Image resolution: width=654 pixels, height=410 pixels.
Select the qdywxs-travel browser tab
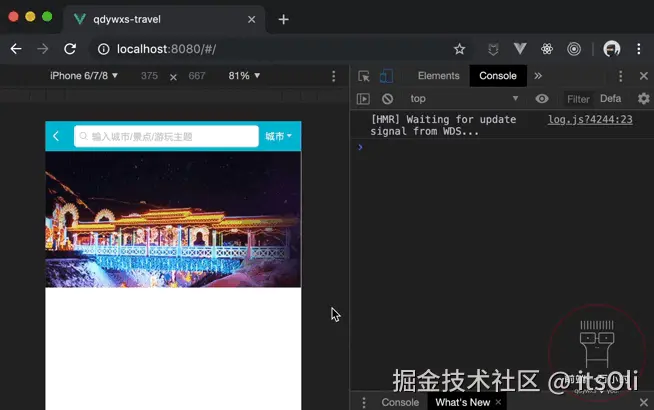[164, 20]
